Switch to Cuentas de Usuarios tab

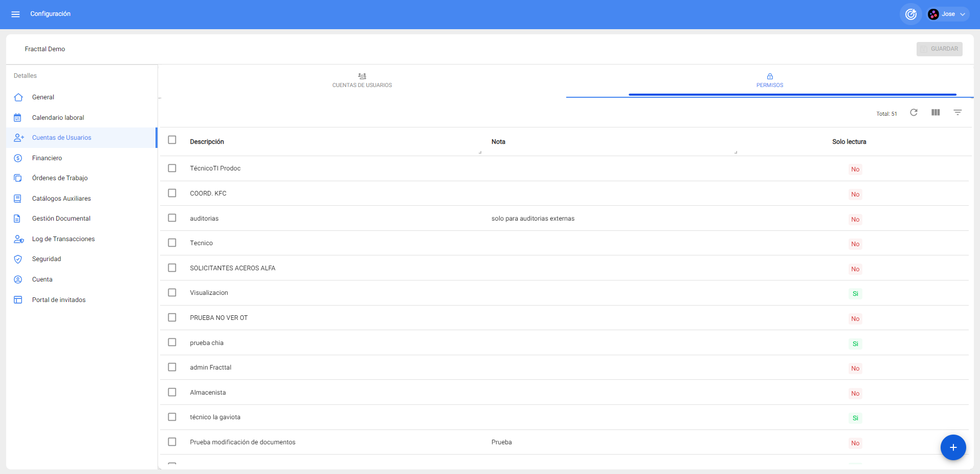coord(362,80)
